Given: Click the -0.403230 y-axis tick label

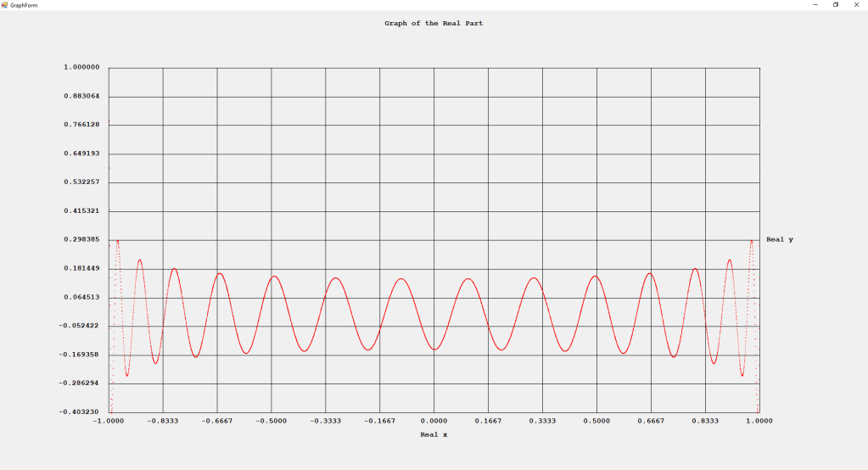Looking at the screenshot, I should (80, 411).
